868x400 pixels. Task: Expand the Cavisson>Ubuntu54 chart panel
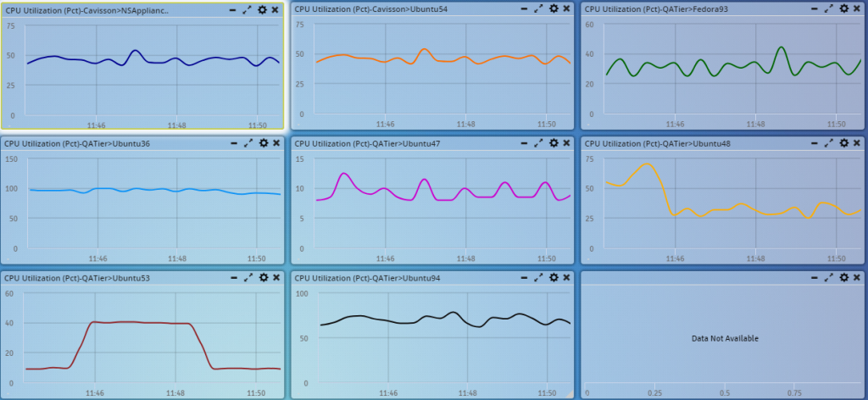pyautogui.click(x=538, y=8)
